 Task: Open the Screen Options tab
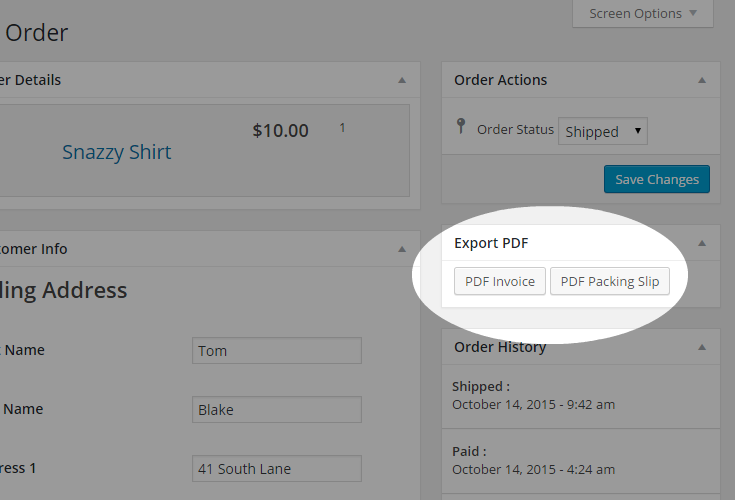[x=643, y=14]
